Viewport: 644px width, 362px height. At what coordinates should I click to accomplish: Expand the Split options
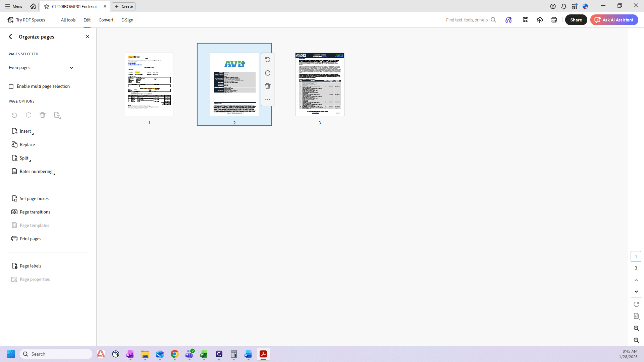(x=21, y=158)
